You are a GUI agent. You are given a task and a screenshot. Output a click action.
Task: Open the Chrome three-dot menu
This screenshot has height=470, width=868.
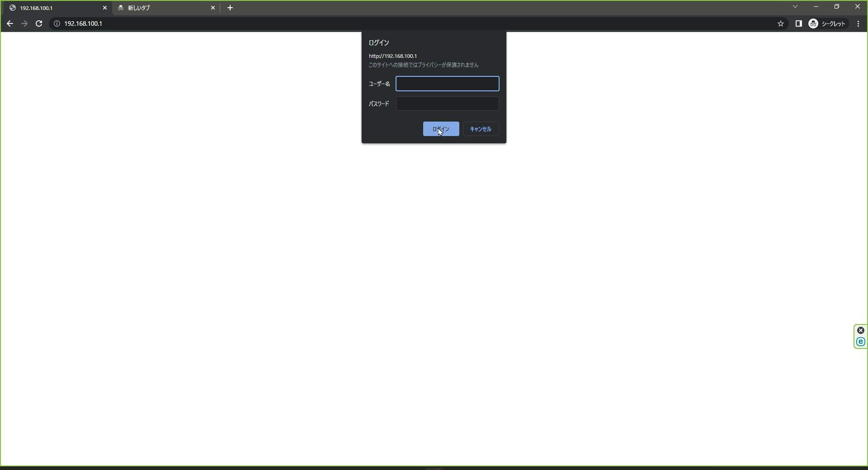tap(858, 23)
